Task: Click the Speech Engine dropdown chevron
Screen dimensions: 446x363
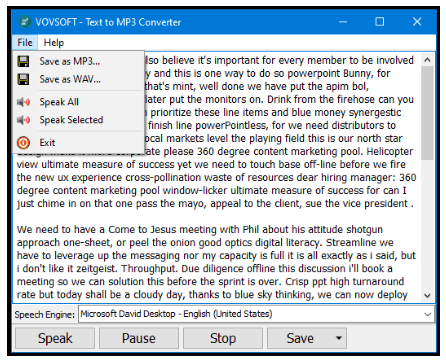Action: [x=427, y=314]
